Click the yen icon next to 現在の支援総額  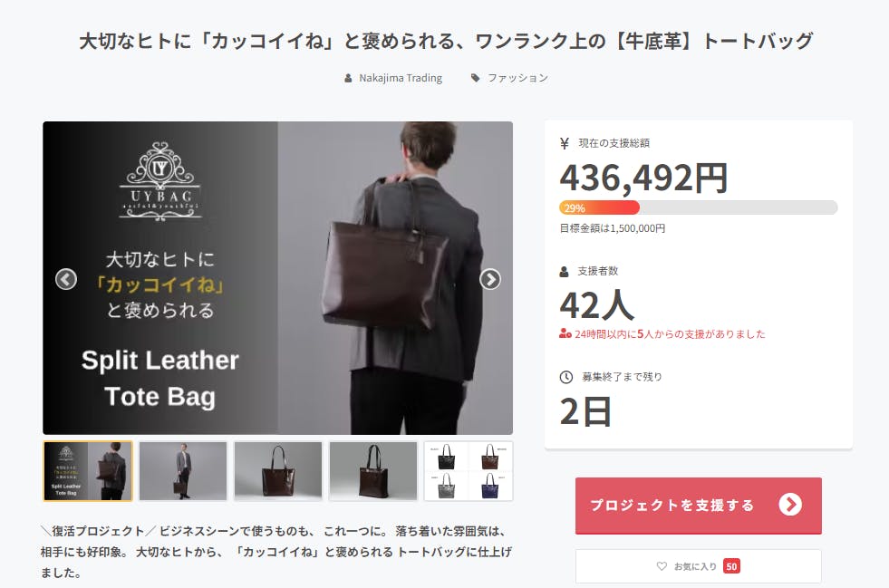click(x=565, y=143)
